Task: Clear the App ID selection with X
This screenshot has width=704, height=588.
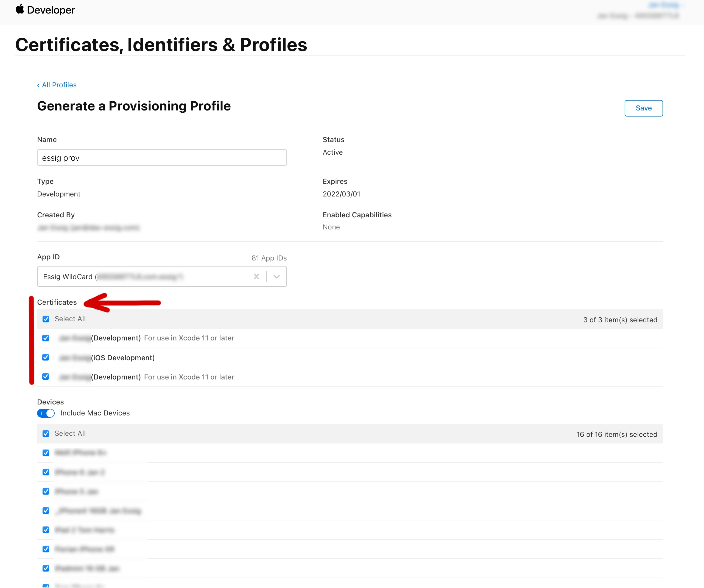Action: pos(256,276)
